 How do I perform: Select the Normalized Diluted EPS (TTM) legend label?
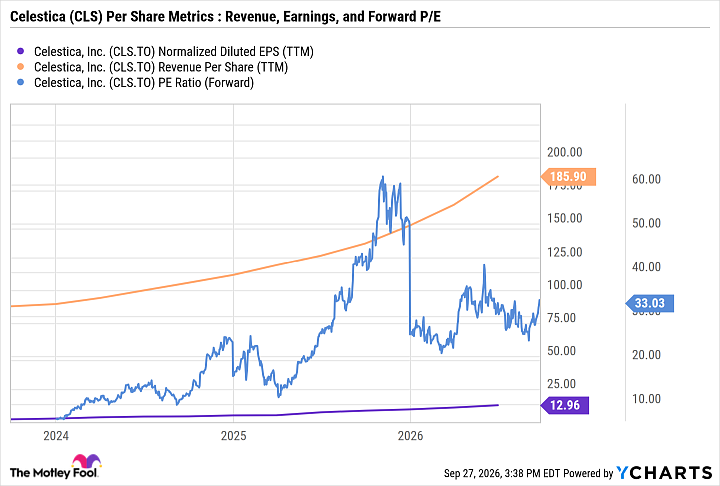click(174, 51)
